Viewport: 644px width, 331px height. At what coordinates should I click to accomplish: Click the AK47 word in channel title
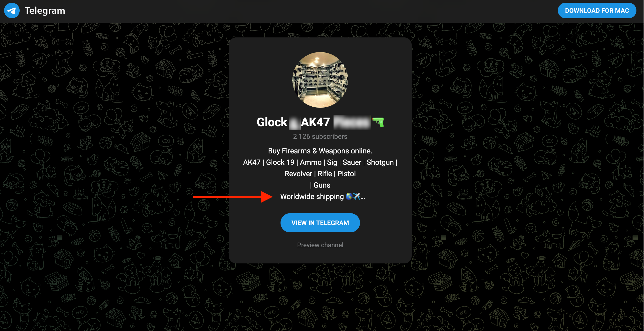click(x=315, y=122)
